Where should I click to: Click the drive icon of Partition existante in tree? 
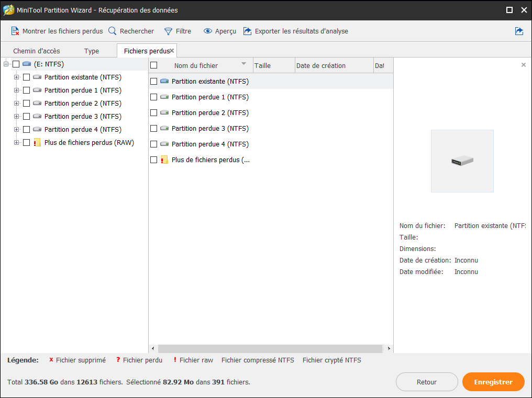pos(37,77)
